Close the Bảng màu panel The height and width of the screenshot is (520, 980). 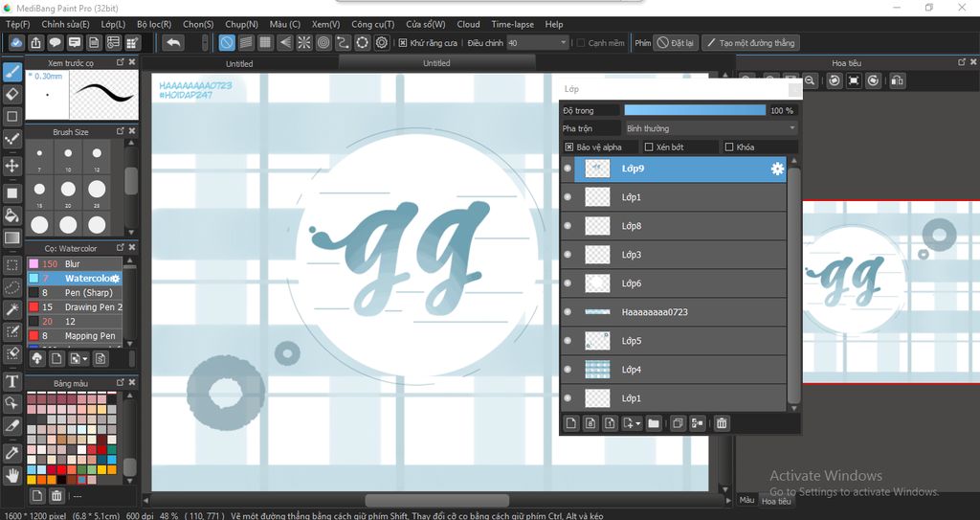(132, 382)
